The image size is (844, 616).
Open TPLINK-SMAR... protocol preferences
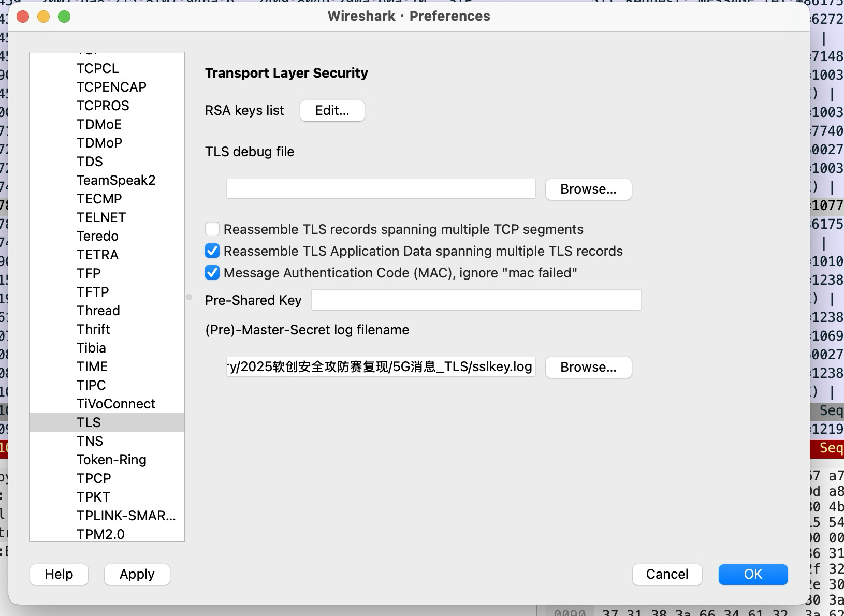[107, 516]
